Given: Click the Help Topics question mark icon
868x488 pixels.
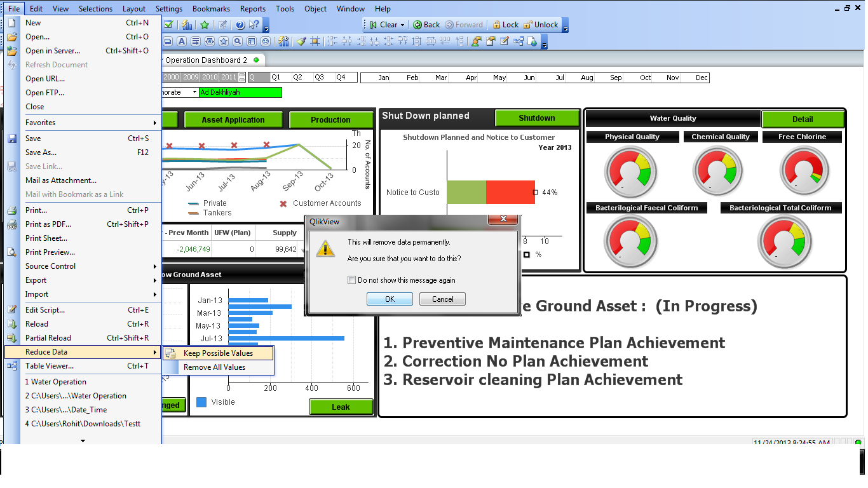Looking at the screenshot, I should pyautogui.click(x=240, y=25).
